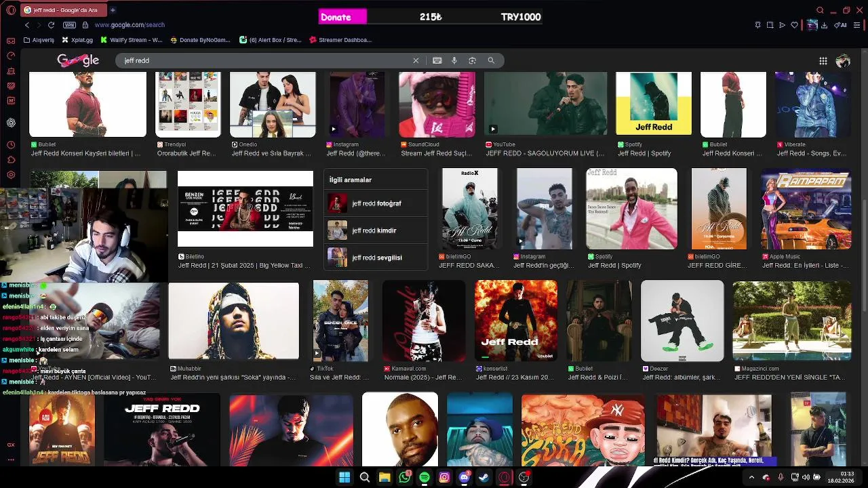The height and width of the screenshot is (488, 868).
Task: Open the taskbar volume control
Action: tap(806, 477)
